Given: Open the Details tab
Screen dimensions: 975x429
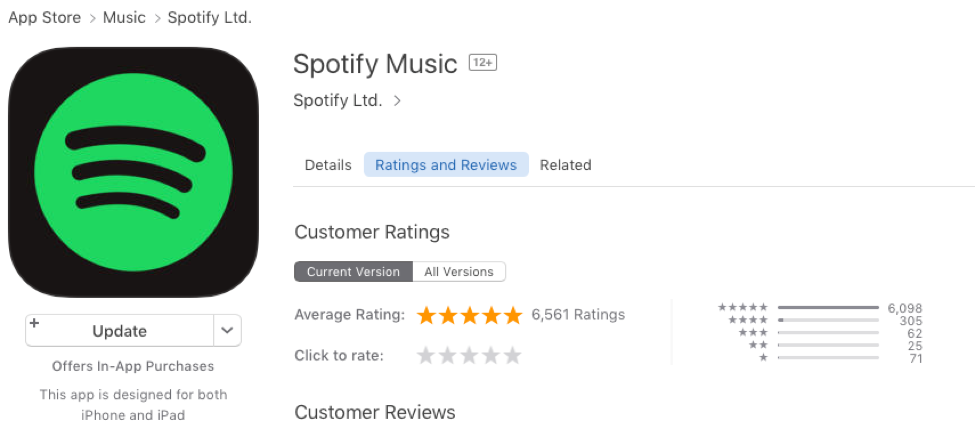Looking at the screenshot, I should [x=328, y=165].
